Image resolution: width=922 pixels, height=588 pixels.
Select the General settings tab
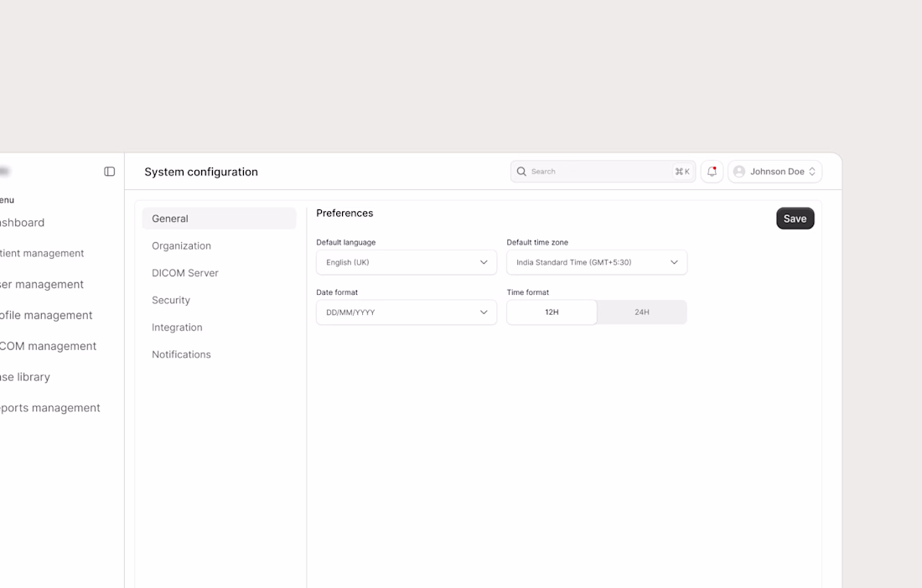pos(220,219)
